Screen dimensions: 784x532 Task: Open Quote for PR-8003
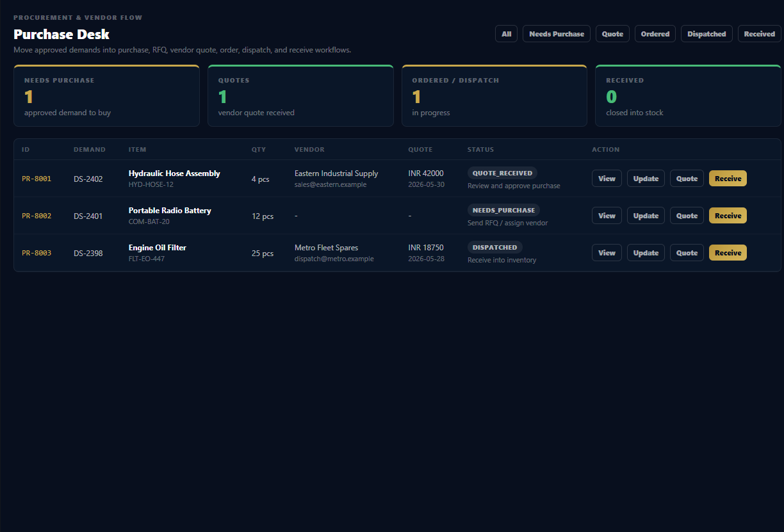pos(687,253)
